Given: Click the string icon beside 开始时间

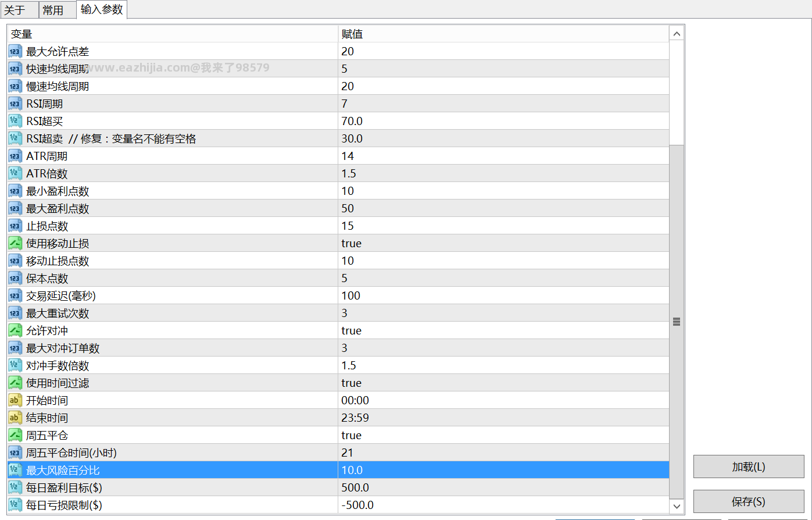Looking at the screenshot, I should click(15, 400).
